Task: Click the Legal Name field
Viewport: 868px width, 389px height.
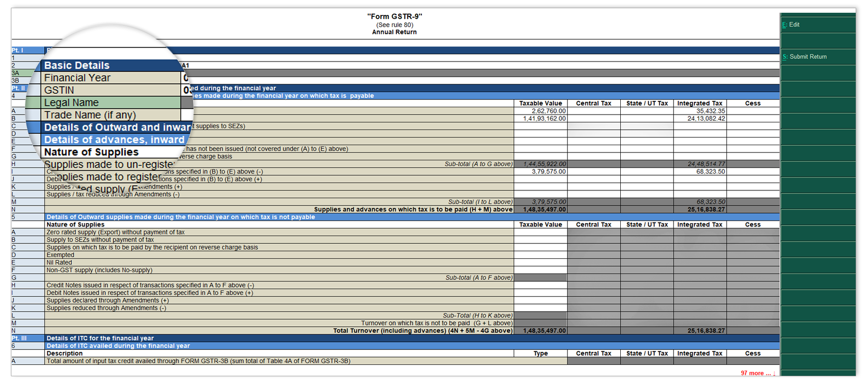Action: [x=111, y=102]
